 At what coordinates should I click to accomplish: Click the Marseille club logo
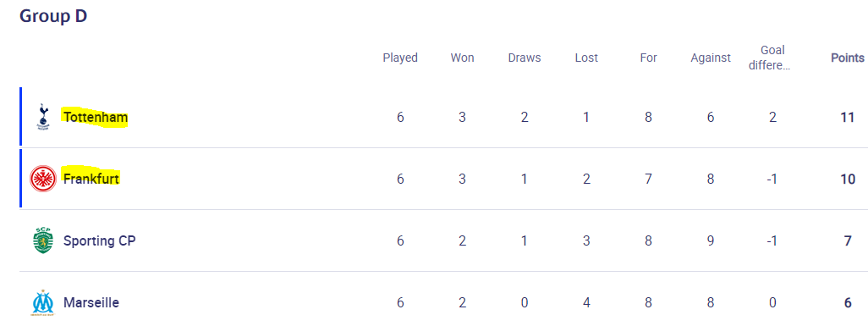coord(43,303)
